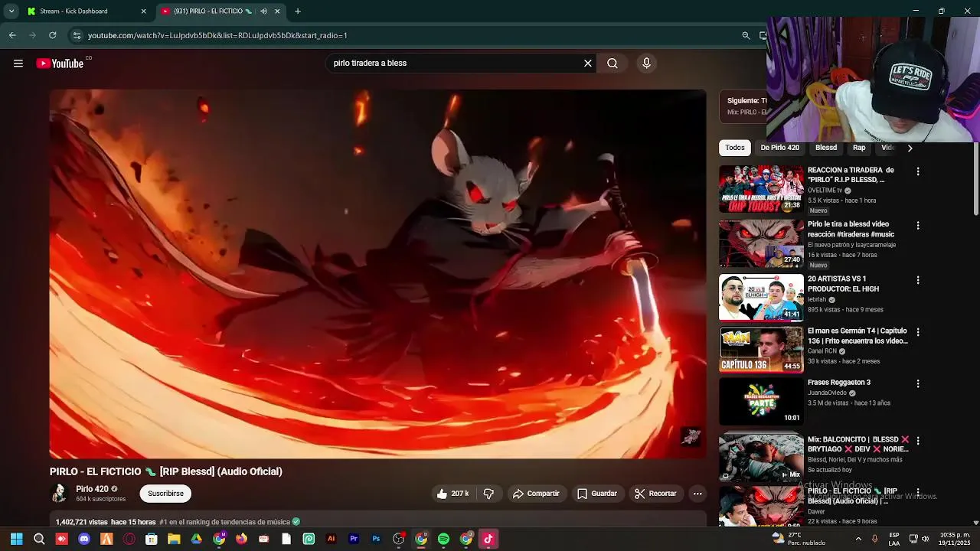Image resolution: width=980 pixels, height=551 pixels.
Task: Open Google Drive from the taskbar
Action: coord(196,539)
